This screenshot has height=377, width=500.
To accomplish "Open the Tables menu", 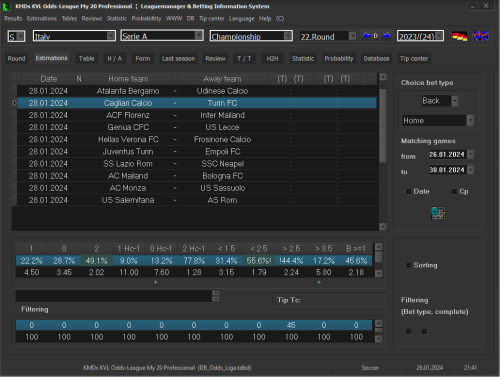I will click(69, 19).
